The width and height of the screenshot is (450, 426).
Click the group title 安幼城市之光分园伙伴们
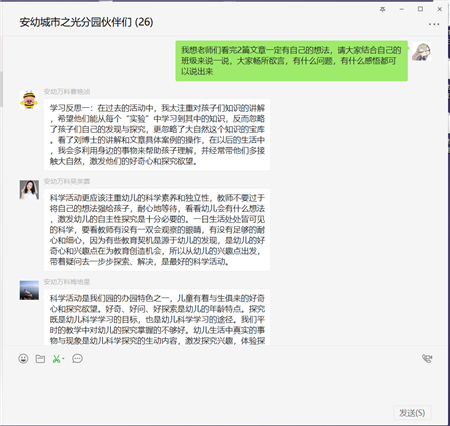[86, 22]
